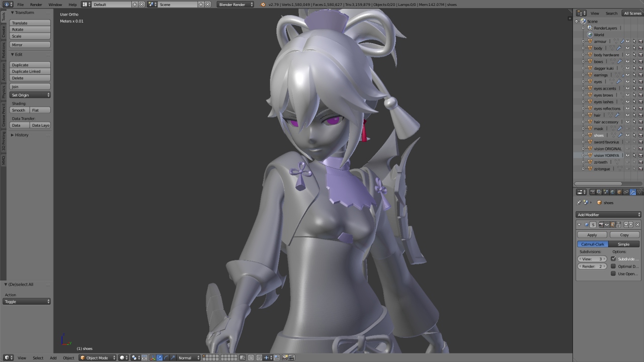Screen dimensions: 644x362
Task: Toggle snap during transform magnet icon
Action: 259,357
